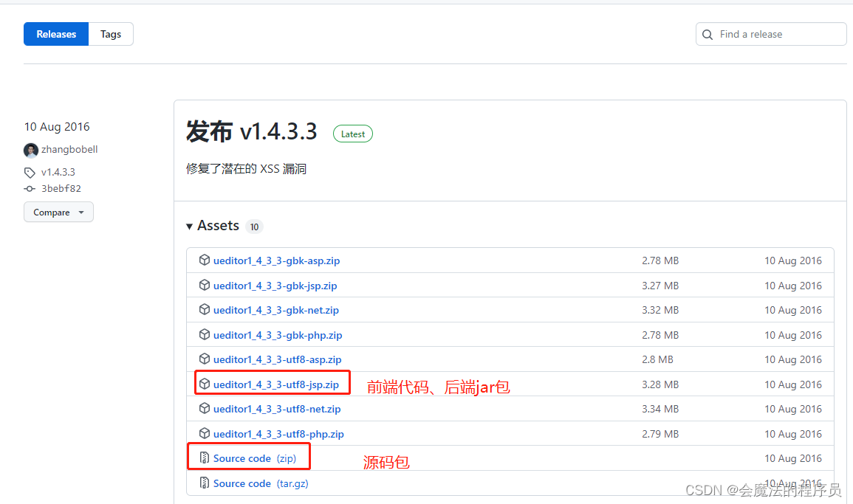
Task: Click zip file icon for Source code (tar.gz)
Action: [x=205, y=483]
